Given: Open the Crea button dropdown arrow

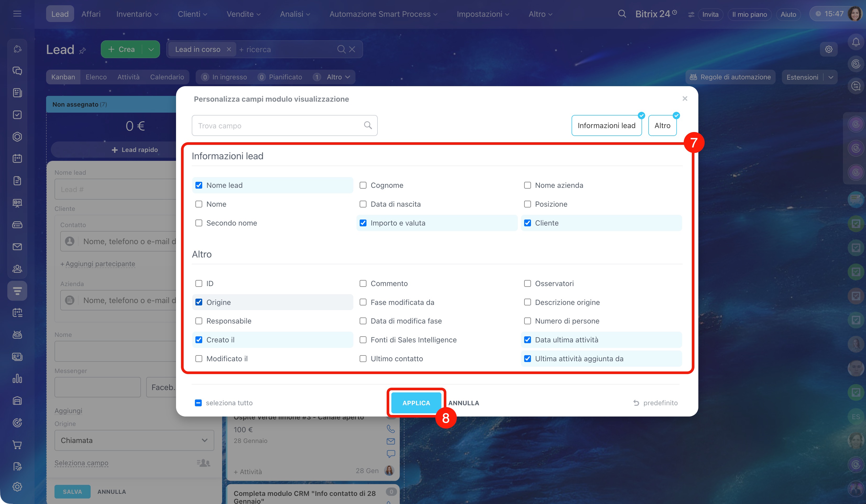Looking at the screenshot, I should pos(151,49).
